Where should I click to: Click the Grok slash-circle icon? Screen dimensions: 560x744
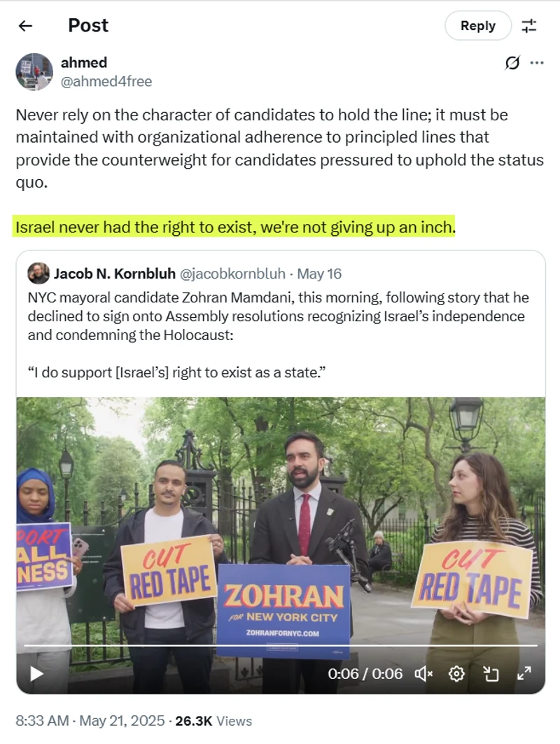(512, 63)
